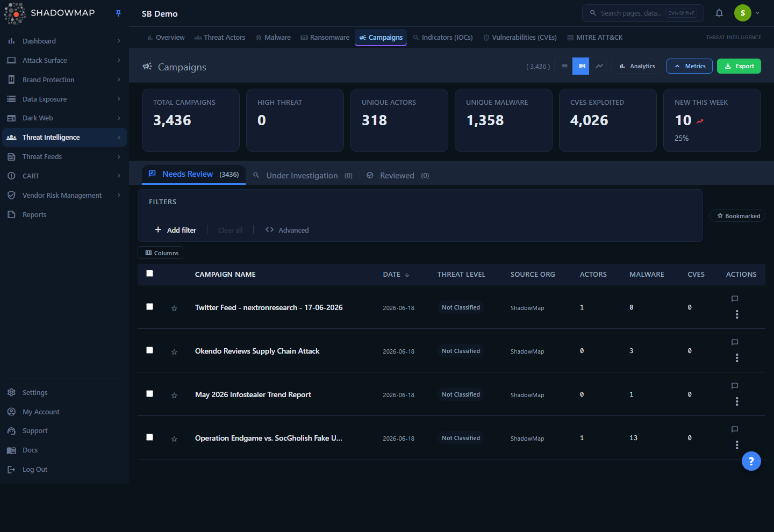The width and height of the screenshot is (774, 532).
Task: Open the MITRE ATT&CK tab
Action: coord(595,38)
